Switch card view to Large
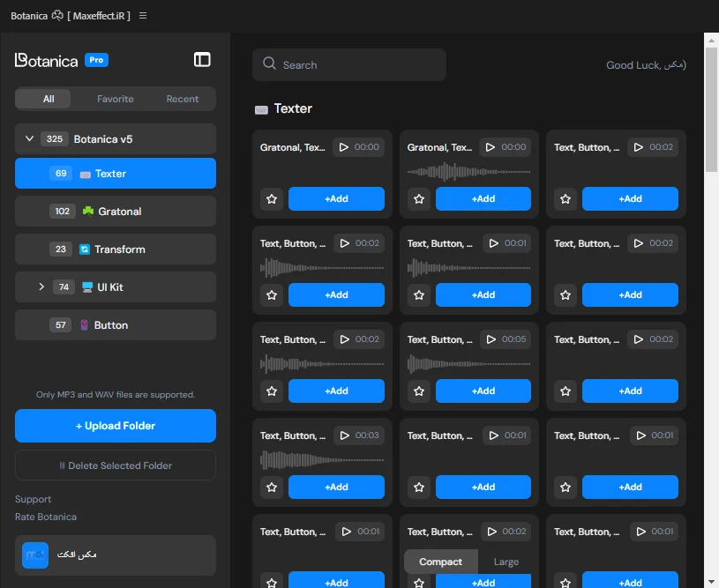This screenshot has width=719, height=588. pyautogui.click(x=506, y=562)
